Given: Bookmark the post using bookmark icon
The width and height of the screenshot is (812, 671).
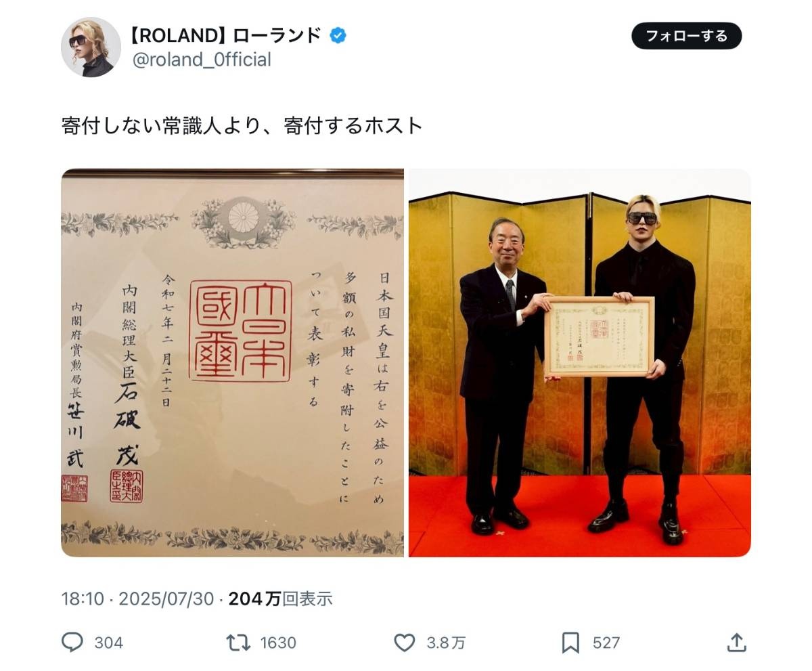Looking at the screenshot, I should coord(570,643).
